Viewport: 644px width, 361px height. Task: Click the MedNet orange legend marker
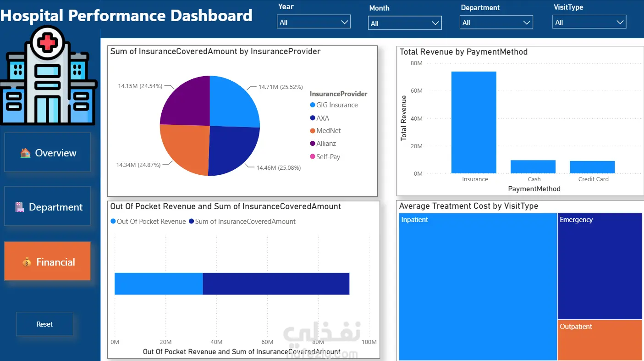(x=313, y=131)
